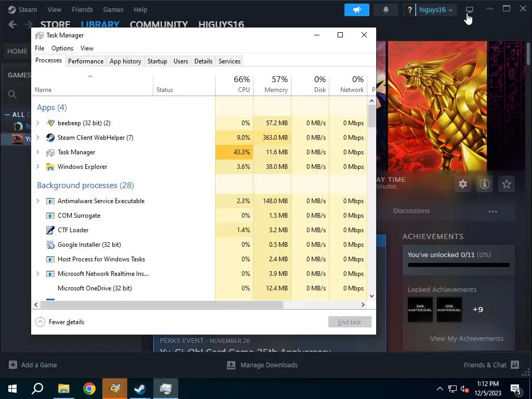Viewport: 532px width, 399px height.
Task: Open Chrome from taskbar
Action: [89, 389]
